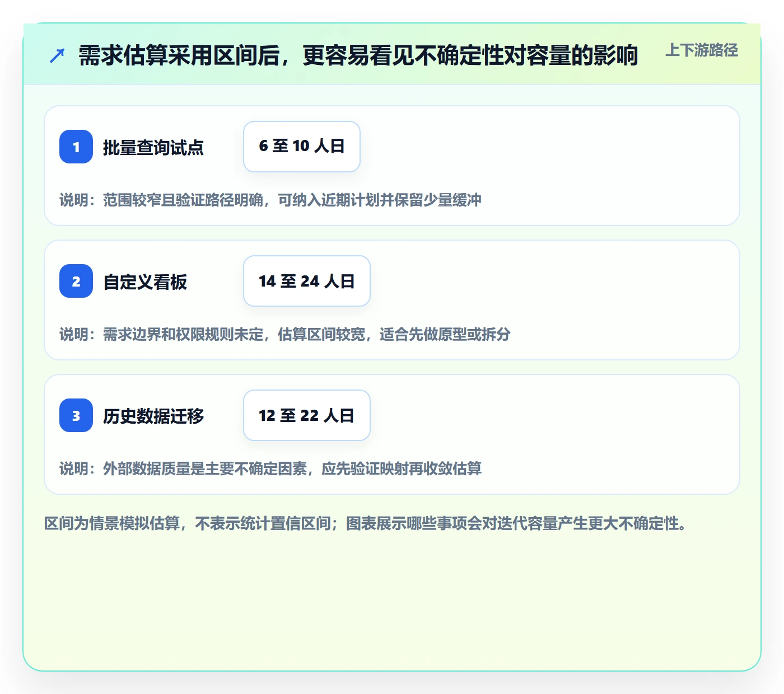784x694 pixels.
Task: Click the 上下游路径 label in the header
Action: point(702,50)
